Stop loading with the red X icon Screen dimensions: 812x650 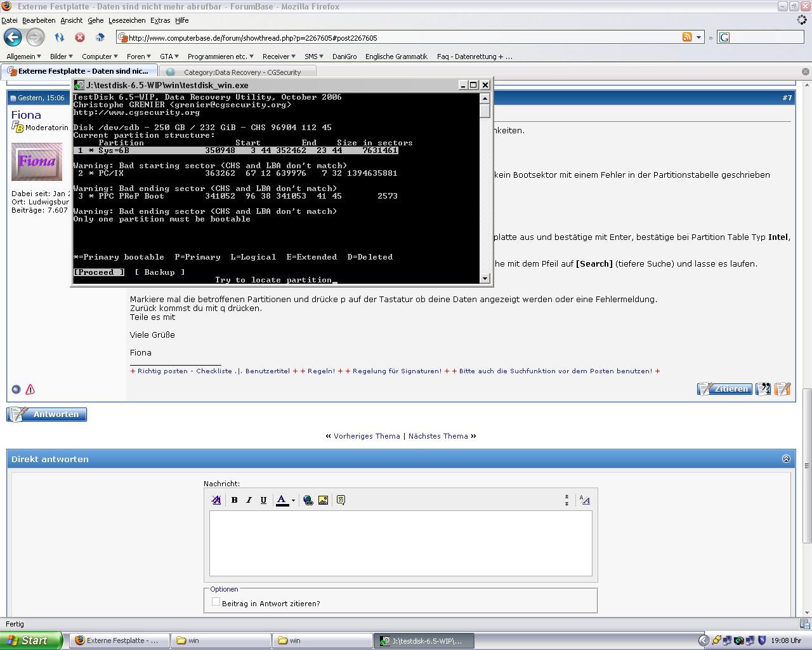pos(80,37)
